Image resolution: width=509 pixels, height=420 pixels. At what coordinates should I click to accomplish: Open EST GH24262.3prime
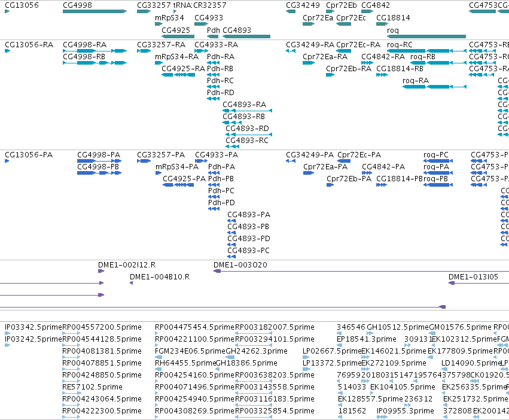pyautogui.click(x=257, y=351)
